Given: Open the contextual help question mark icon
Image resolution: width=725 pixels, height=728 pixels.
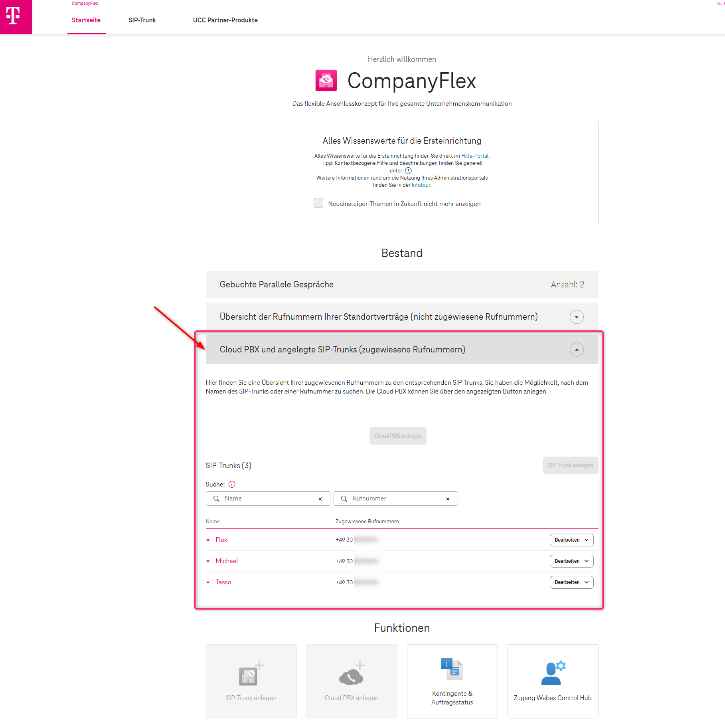Looking at the screenshot, I should click(408, 171).
